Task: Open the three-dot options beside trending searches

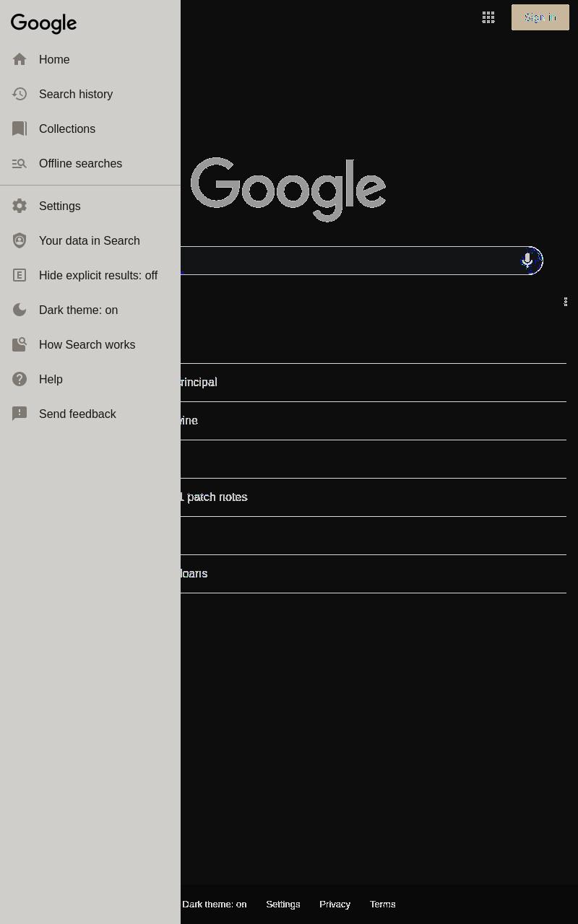Action: 566,301
